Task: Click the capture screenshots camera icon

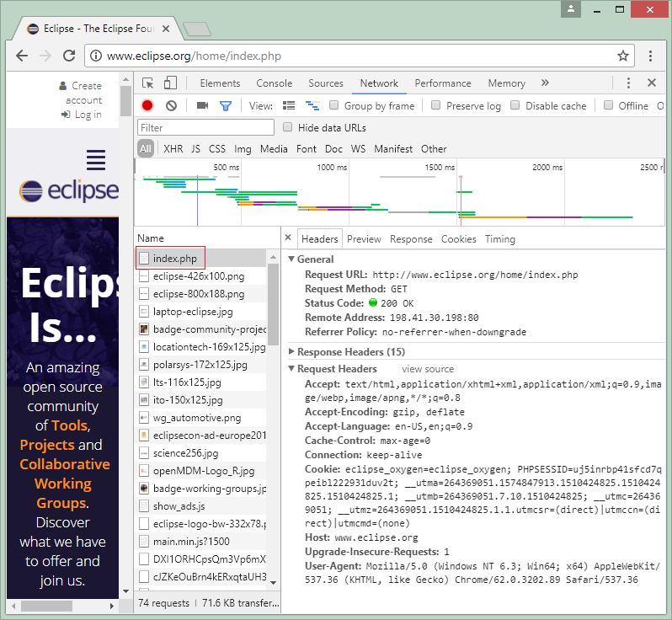Action: pos(202,105)
